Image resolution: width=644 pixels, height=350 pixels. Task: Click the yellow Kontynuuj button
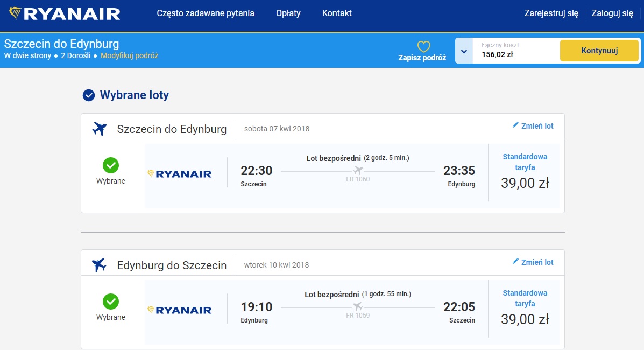(x=599, y=51)
